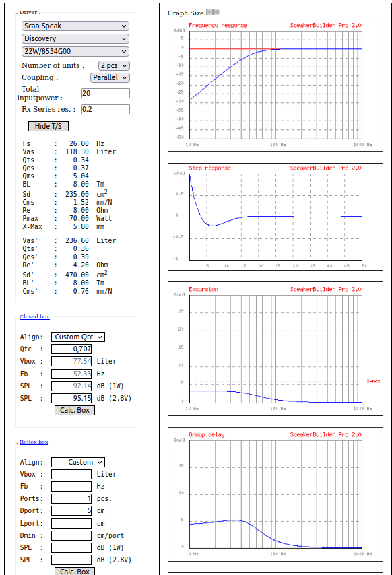Click the Reflex box SPL (1W) field

point(71,547)
